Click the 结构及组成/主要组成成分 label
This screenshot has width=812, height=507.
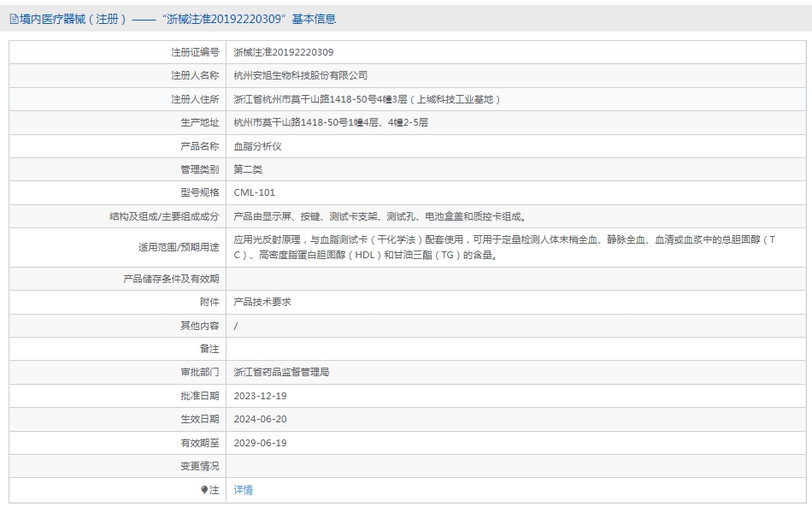coord(164,216)
